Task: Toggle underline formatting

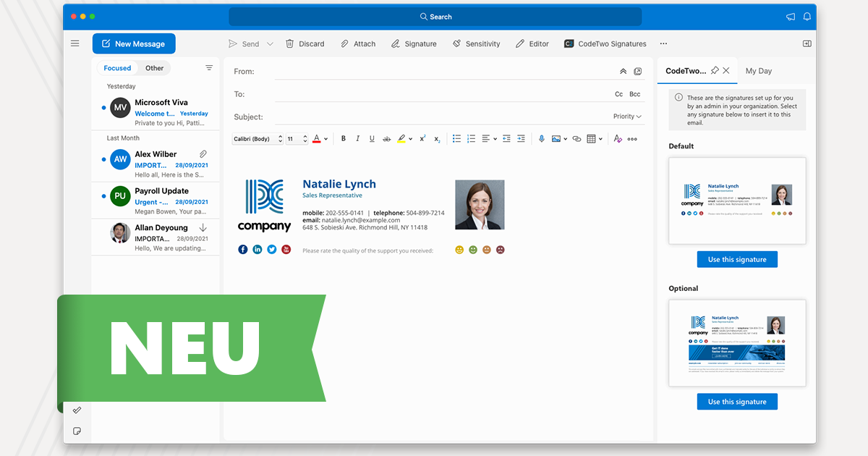Action: [x=372, y=139]
